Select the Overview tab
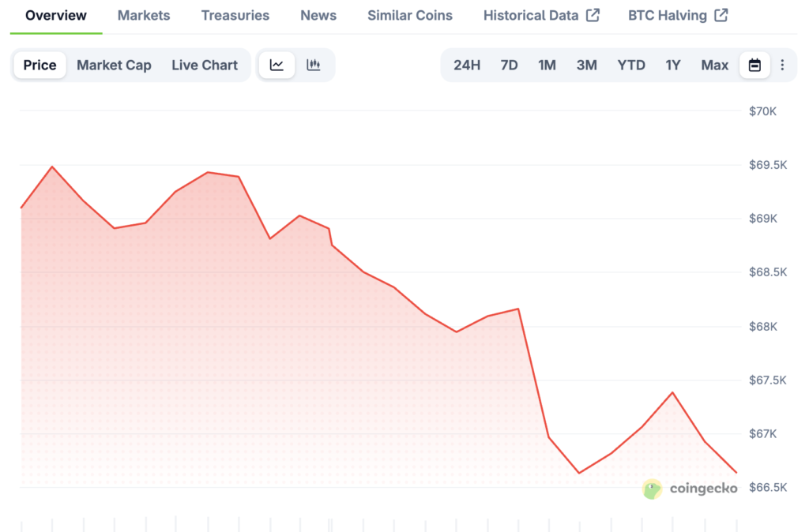The width and height of the screenshot is (809, 532). pyautogui.click(x=56, y=16)
